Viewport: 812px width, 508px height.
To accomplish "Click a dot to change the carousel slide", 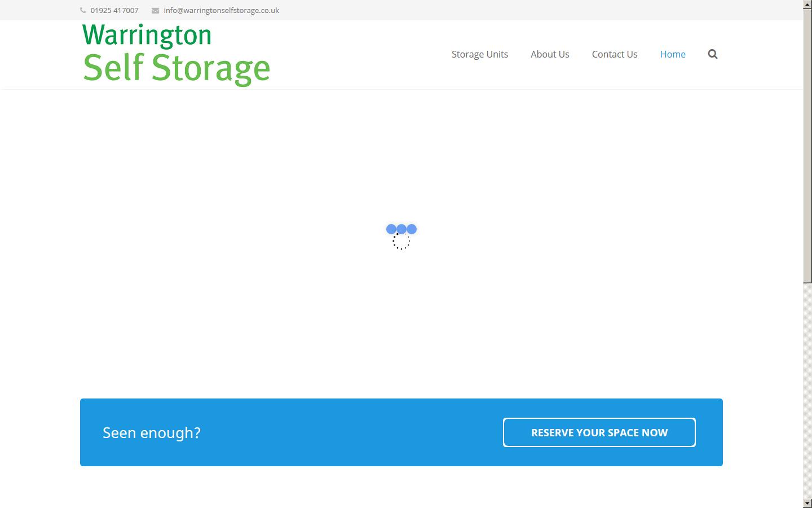I will (401, 229).
